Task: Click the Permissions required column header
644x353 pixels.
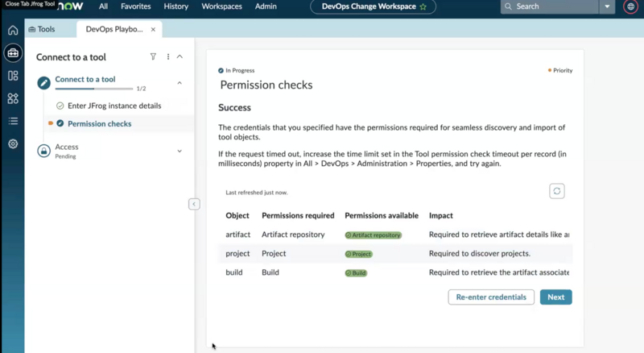Action: coord(298,215)
